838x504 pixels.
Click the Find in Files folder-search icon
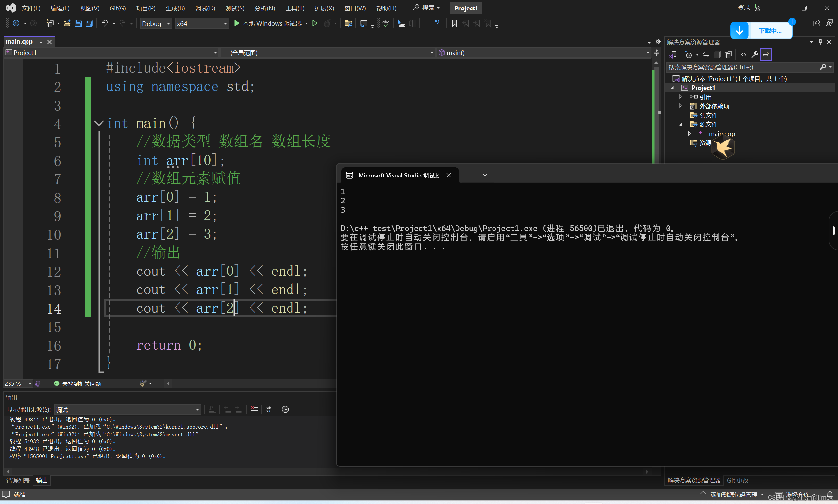pyautogui.click(x=348, y=24)
